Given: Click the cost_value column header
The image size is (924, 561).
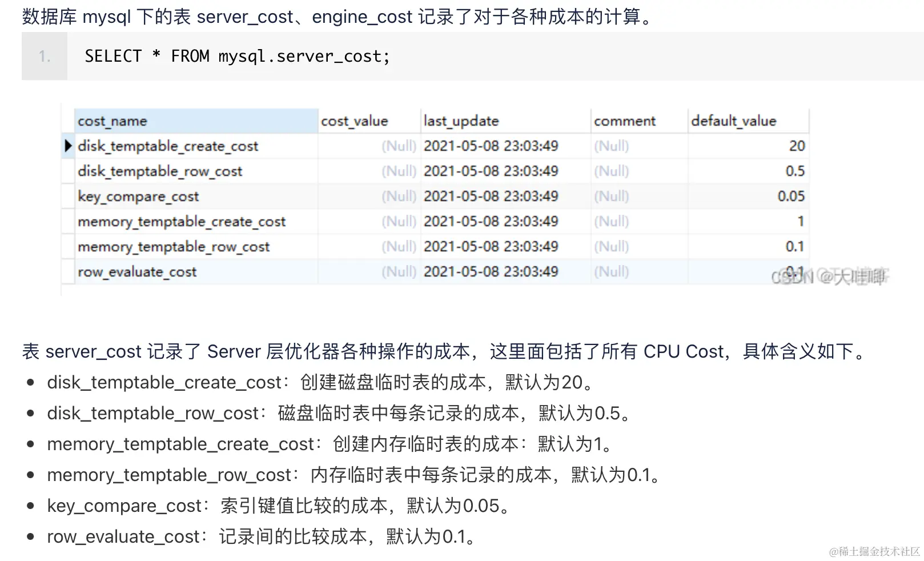Looking at the screenshot, I should pyautogui.click(x=369, y=121).
